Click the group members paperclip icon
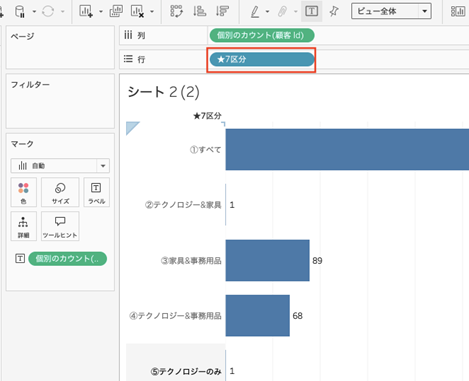 point(282,12)
